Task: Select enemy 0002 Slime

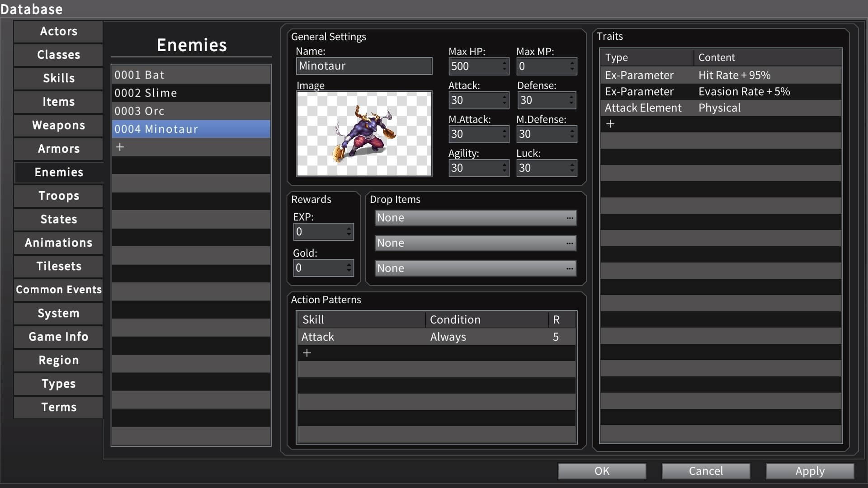Action: click(191, 93)
